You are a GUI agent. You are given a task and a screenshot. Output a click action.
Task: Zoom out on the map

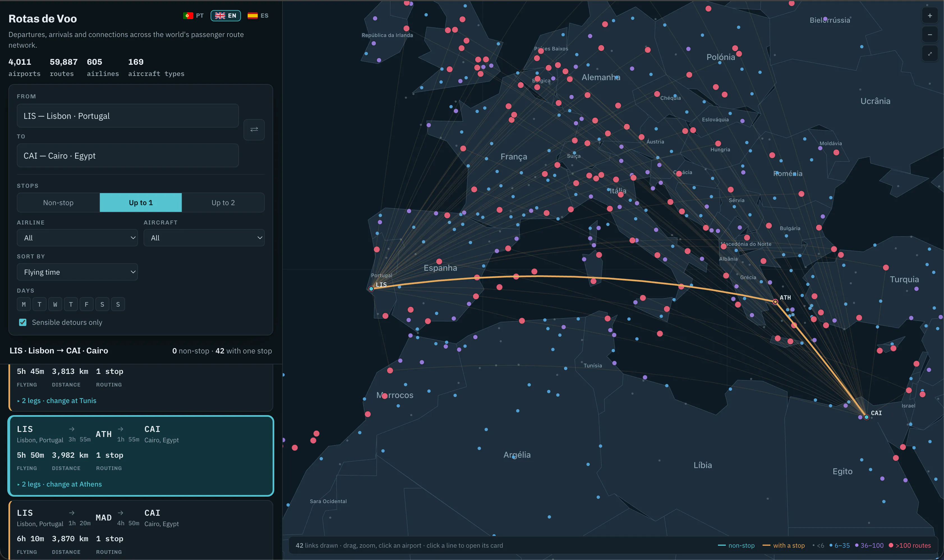pyautogui.click(x=930, y=35)
